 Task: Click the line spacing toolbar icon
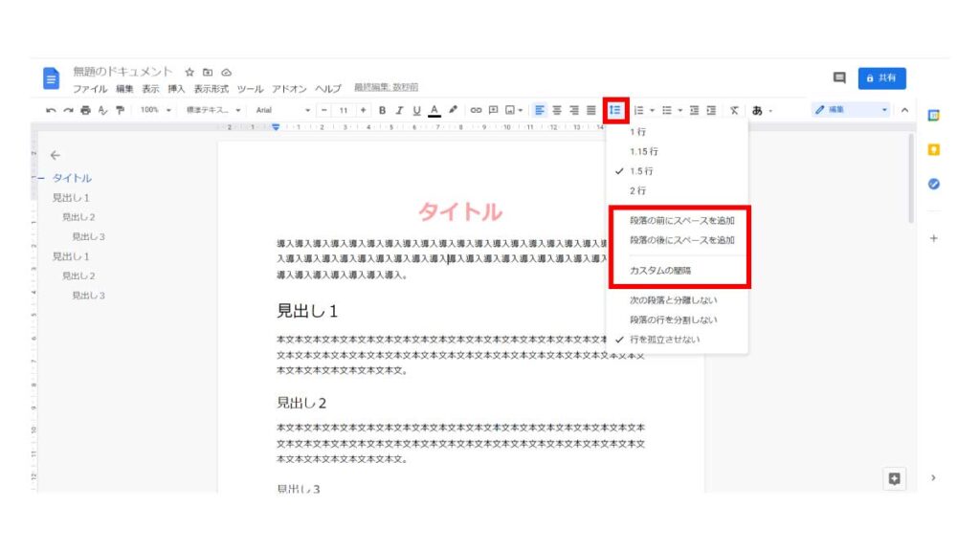coord(615,111)
